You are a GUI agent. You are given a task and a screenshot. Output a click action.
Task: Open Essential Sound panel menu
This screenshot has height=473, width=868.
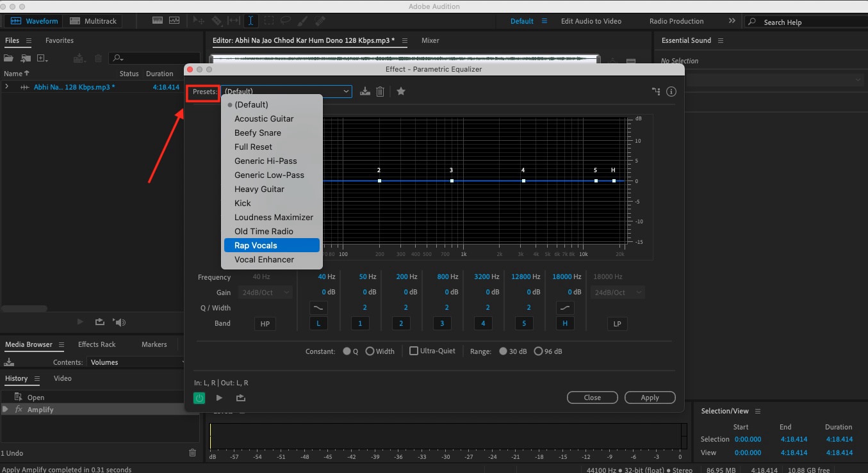point(721,40)
